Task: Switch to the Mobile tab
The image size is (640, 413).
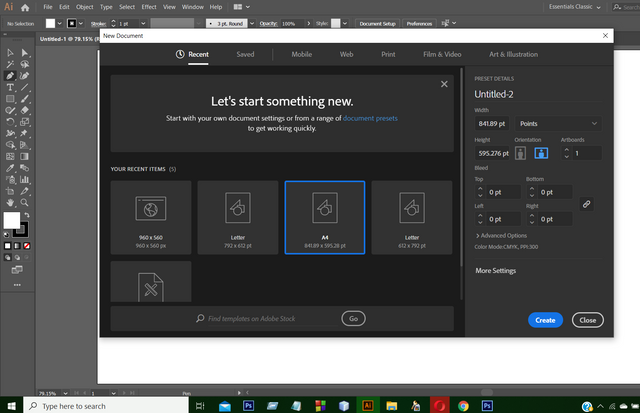Action: (302, 54)
